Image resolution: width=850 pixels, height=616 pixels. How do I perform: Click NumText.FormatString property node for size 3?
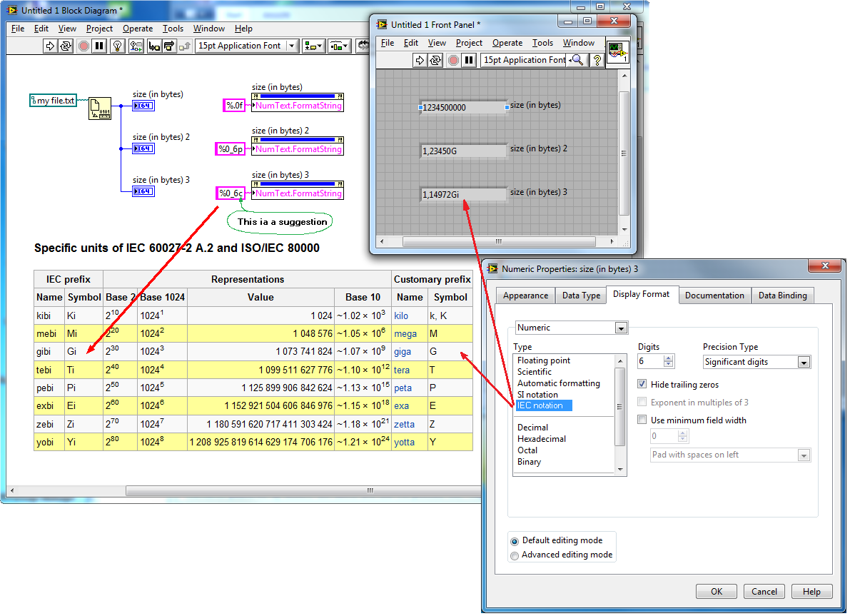298,191
